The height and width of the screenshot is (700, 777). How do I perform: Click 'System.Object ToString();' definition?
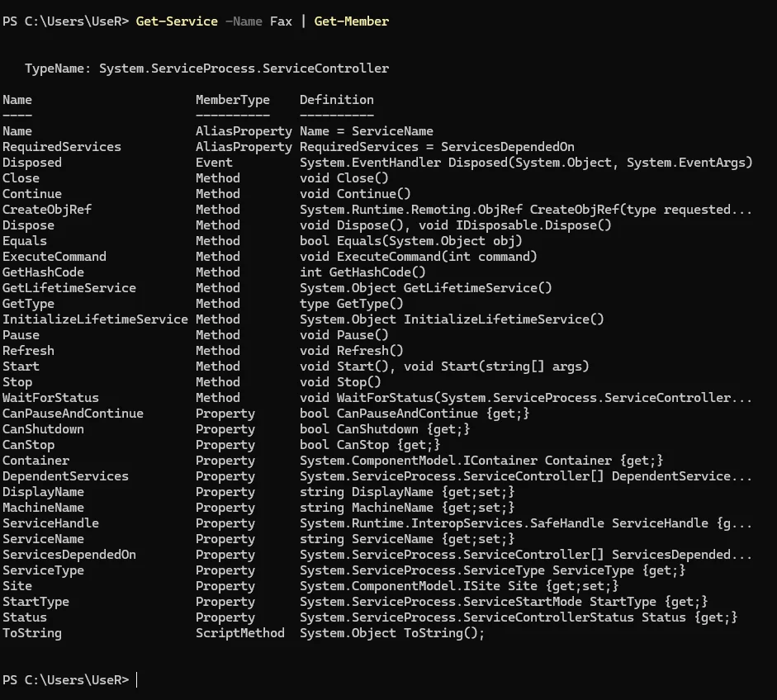click(392, 633)
